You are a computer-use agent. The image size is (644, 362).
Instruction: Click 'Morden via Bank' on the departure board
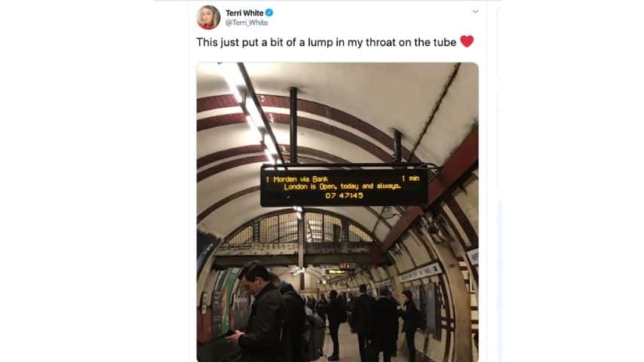tap(301, 179)
